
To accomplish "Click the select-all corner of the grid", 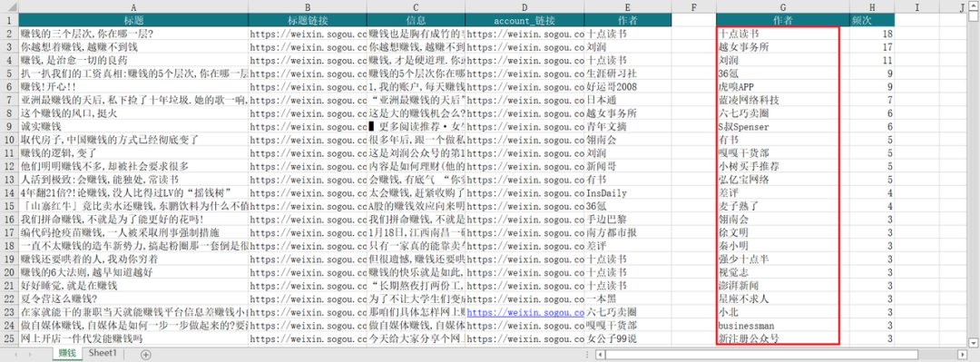I will tap(9, 7).
